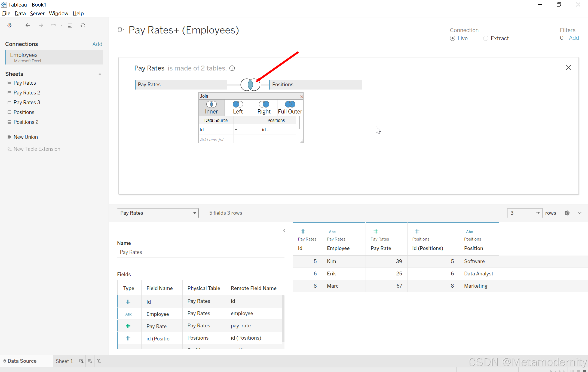The image size is (588, 372).
Task: Collapse the metadata pane with left chevron
Action: point(284,231)
